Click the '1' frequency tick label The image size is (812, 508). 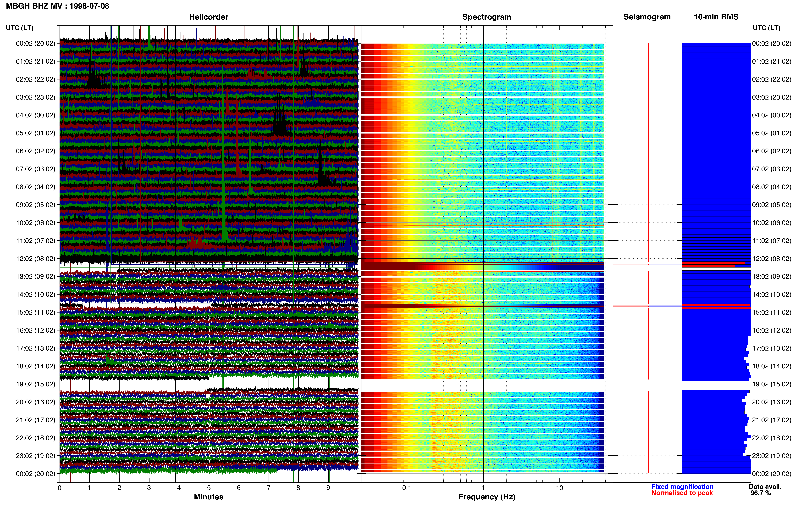click(x=483, y=487)
